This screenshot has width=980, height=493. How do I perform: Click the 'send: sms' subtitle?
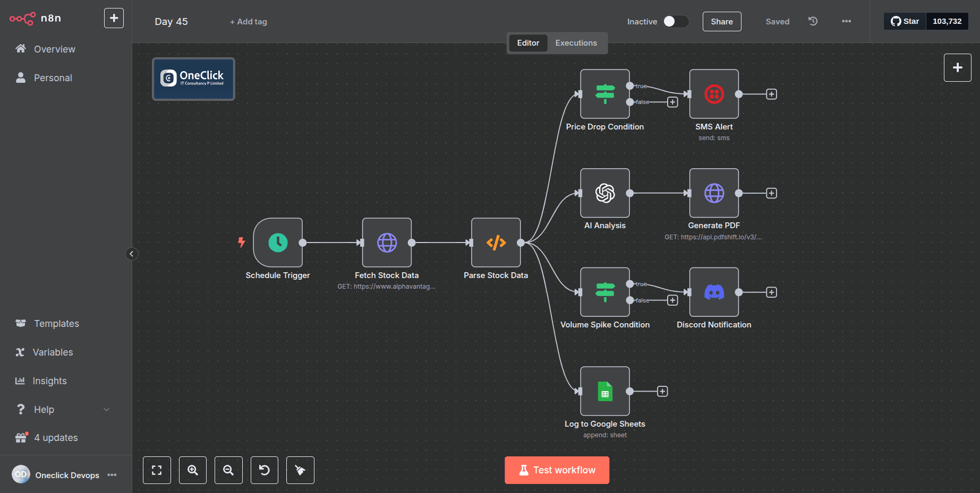[x=714, y=138]
